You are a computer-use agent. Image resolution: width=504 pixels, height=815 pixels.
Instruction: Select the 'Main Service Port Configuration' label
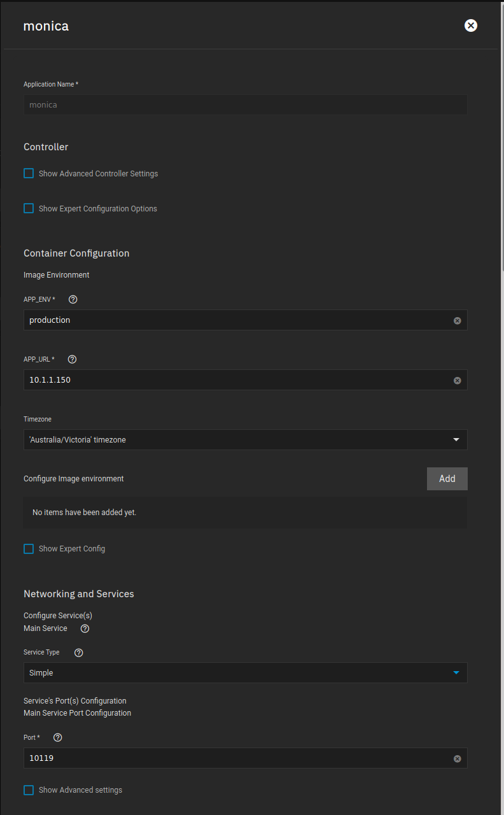(78, 713)
